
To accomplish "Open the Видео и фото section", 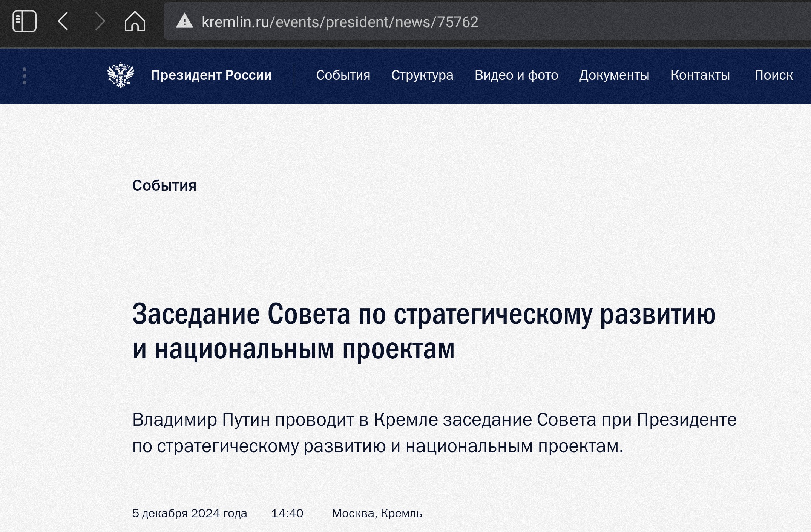I will pyautogui.click(x=516, y=75).
